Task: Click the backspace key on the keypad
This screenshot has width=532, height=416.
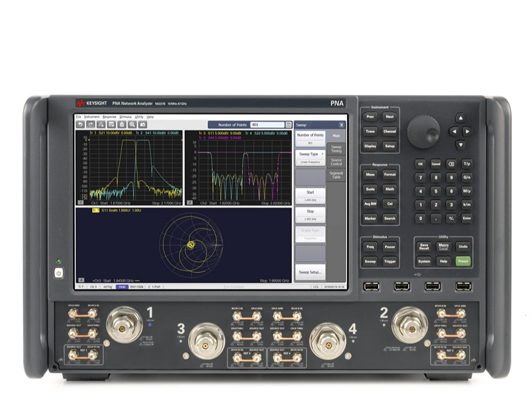Action: pos(451,164)
